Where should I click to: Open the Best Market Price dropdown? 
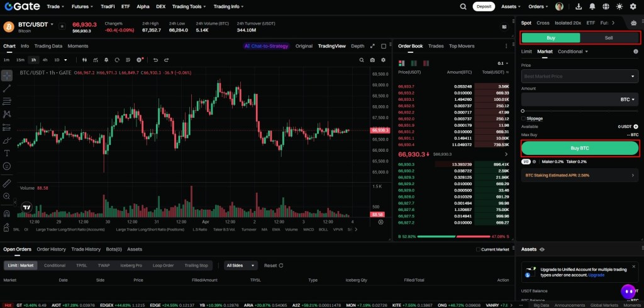579,76
